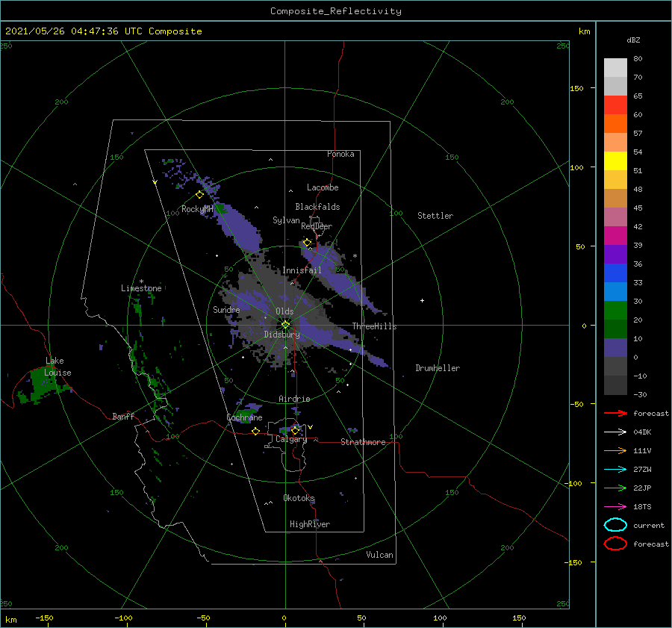This screenshot has width=672, height=628.
Task: Click the red forecast ellipse icon
Action: 615,544
